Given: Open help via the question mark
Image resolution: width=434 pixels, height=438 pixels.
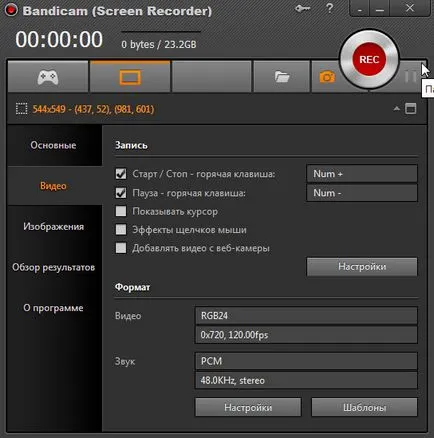Looking at the screenshot, I should [329, 8].
